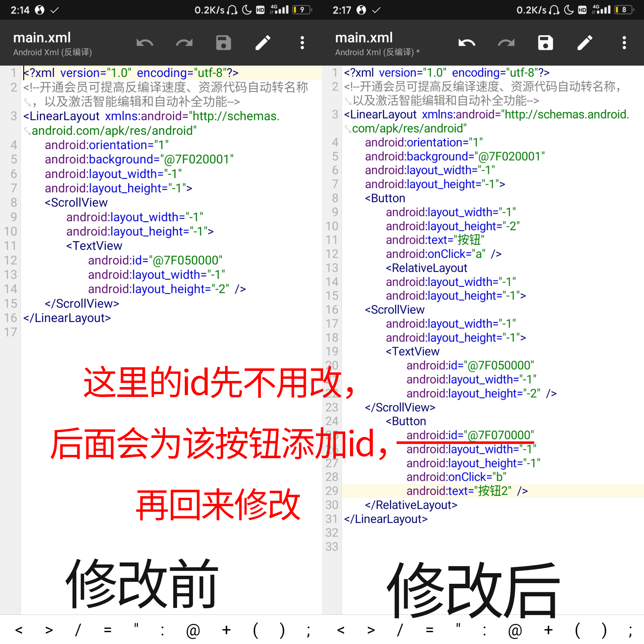Place cursor on left </LinearLayout> closing tag
This screenshot has height=644, width=644.
pos(67,318)
